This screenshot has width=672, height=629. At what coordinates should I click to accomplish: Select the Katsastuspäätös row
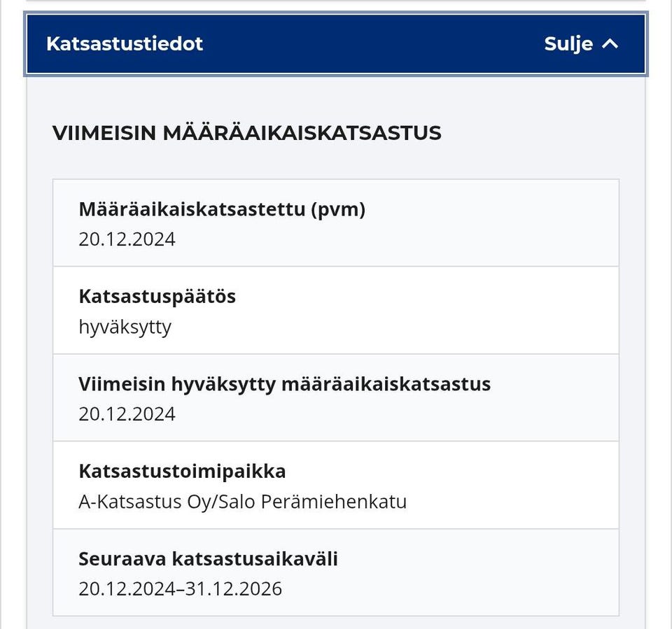point(336,309)
